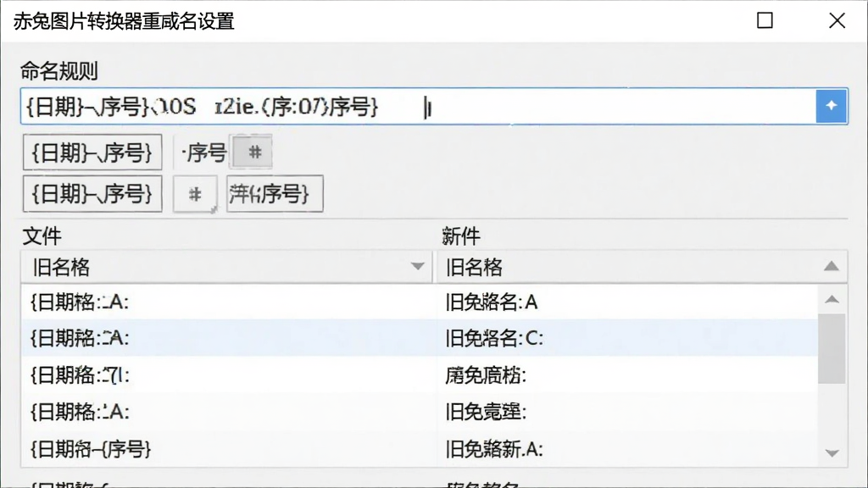Click the 萍{序号} template button
The width and height of the screenshot is (868, 488).
click(x=275, y=194)
